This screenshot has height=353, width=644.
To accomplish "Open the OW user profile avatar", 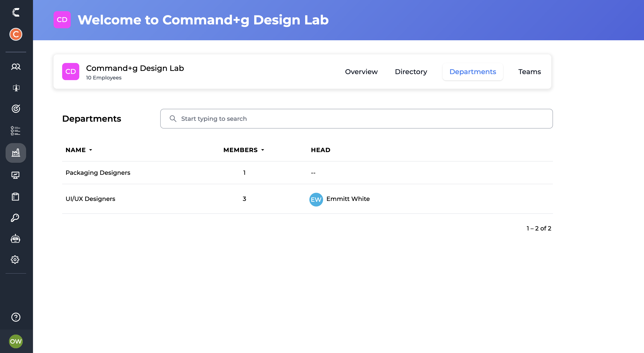I will 16,341.
